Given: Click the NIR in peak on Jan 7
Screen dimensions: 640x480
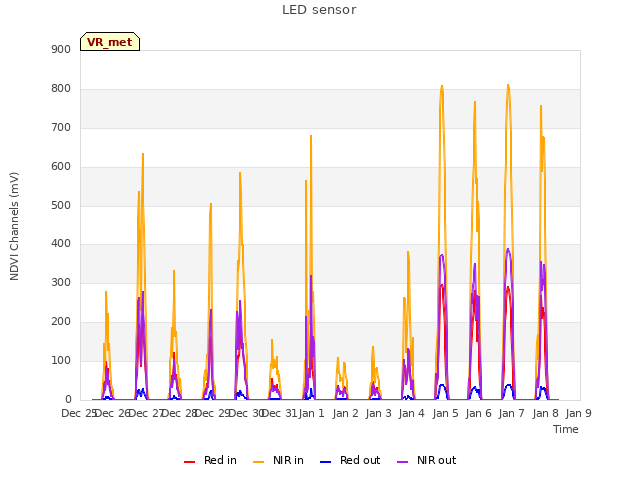Looking at the screenshot, I should (508, 85).
